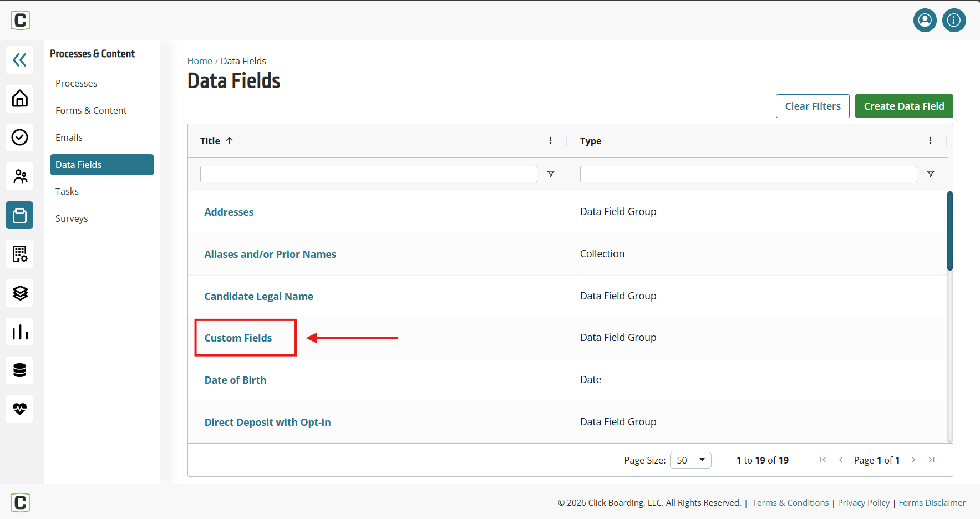The width and height of the screenshot is (980, 519).
Task: Click the Data Field Group cell for Addresses
Action: click(x=618, y=211)
